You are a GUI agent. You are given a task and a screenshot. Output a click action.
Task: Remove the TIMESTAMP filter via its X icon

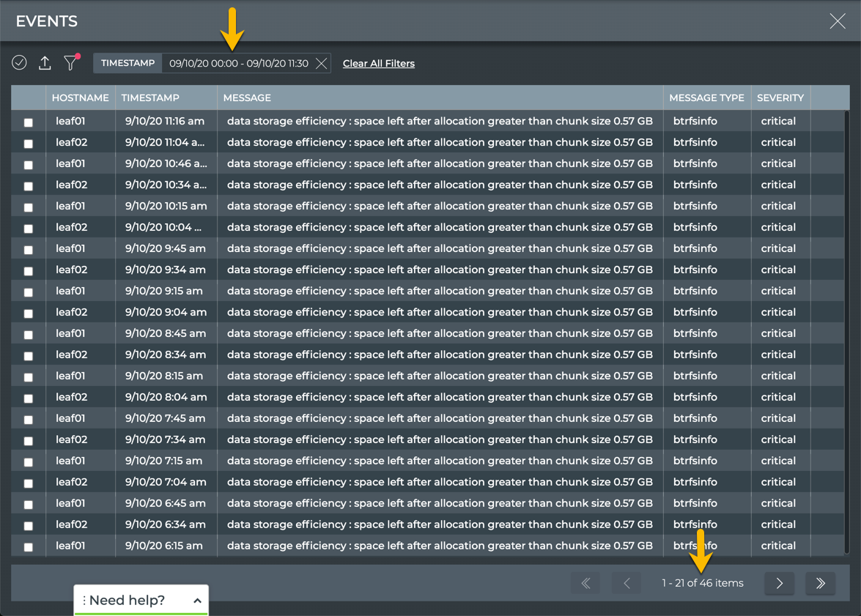coord(321,63)
